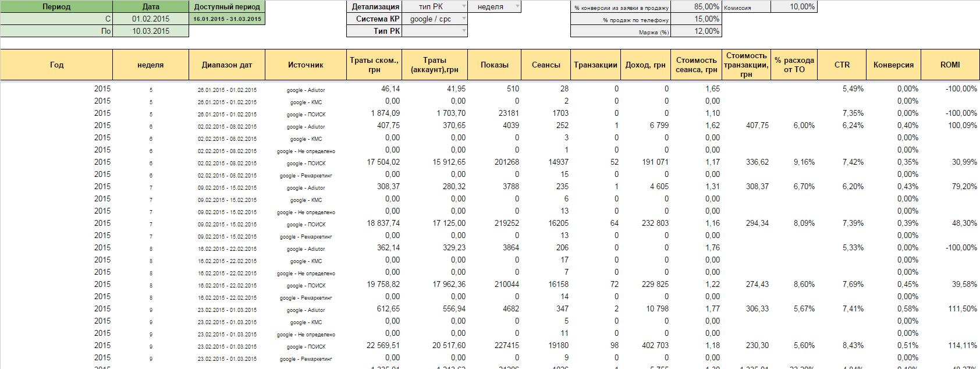Select the impressions cell 23181
The height and width of the screenshot is (369, 980).
509,113
